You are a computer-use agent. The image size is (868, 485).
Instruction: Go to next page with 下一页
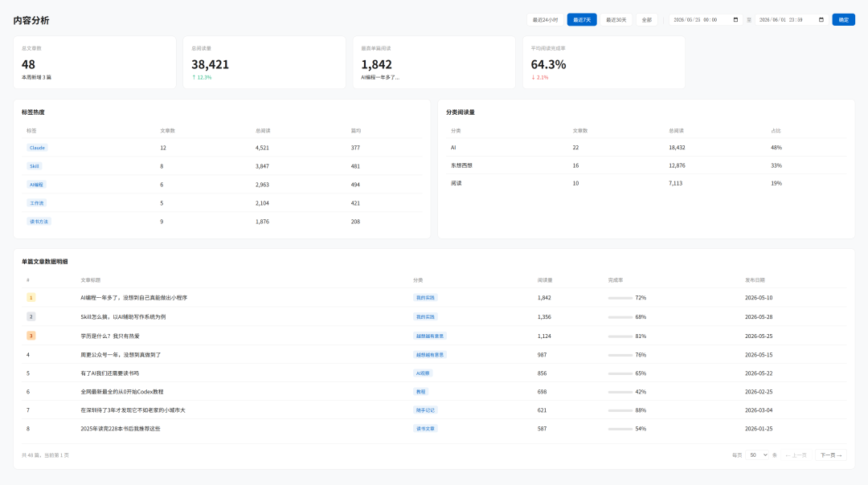coord(831,455)
